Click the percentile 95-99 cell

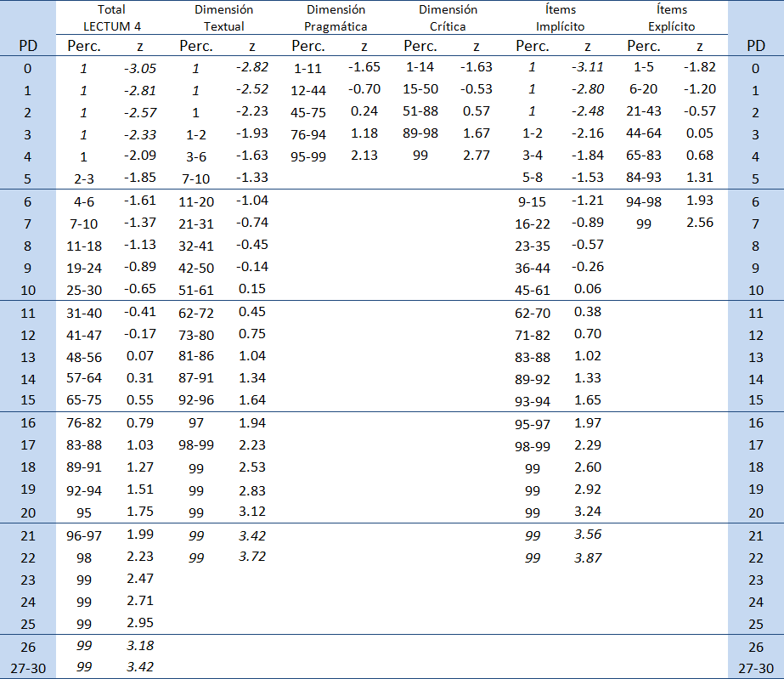point(308,156)
